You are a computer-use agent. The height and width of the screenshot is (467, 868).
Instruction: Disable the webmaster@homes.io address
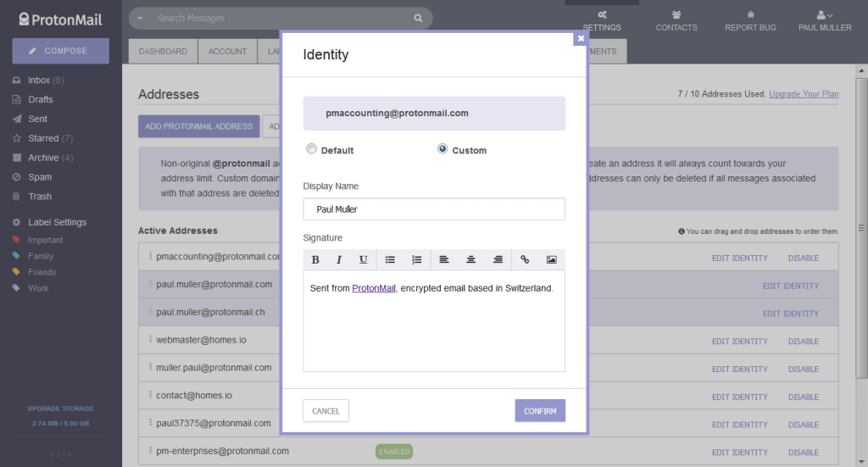pos(804,342)
